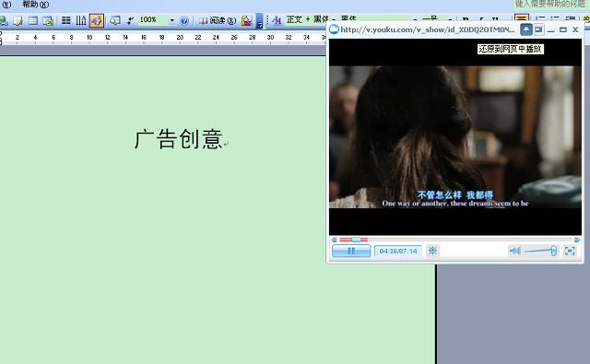Open the Document Map icon
Image resolution: width=590 pixels, height=364 pixels.
[114, 20]
